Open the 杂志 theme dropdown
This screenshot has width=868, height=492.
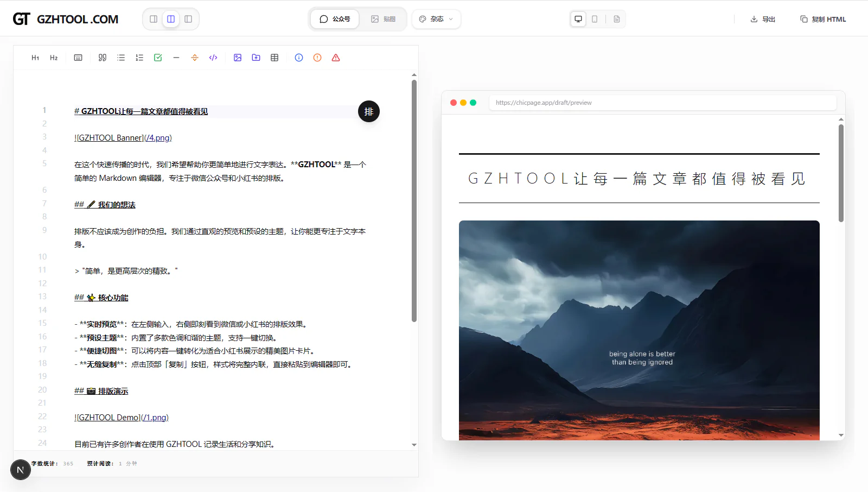coord(436,19)
